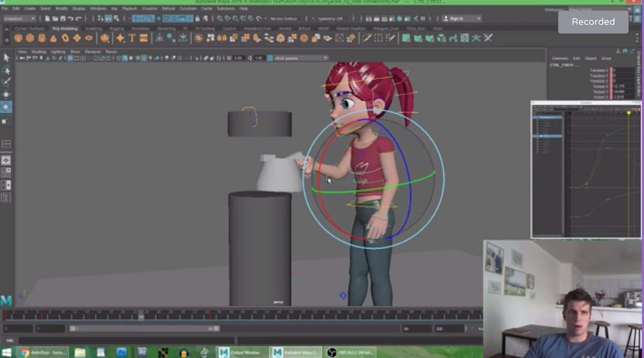The image size is (644, 358).
Task: Click the Type text 'T' shelf icon
Action: [x=132, y=38]
